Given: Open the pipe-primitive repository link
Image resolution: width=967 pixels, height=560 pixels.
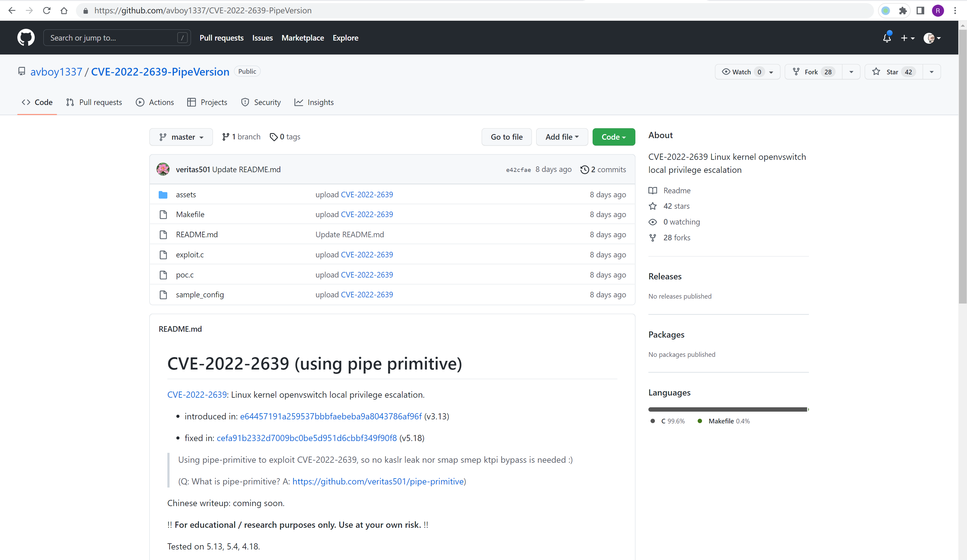Looking at the screenshot, I should 378,481.
